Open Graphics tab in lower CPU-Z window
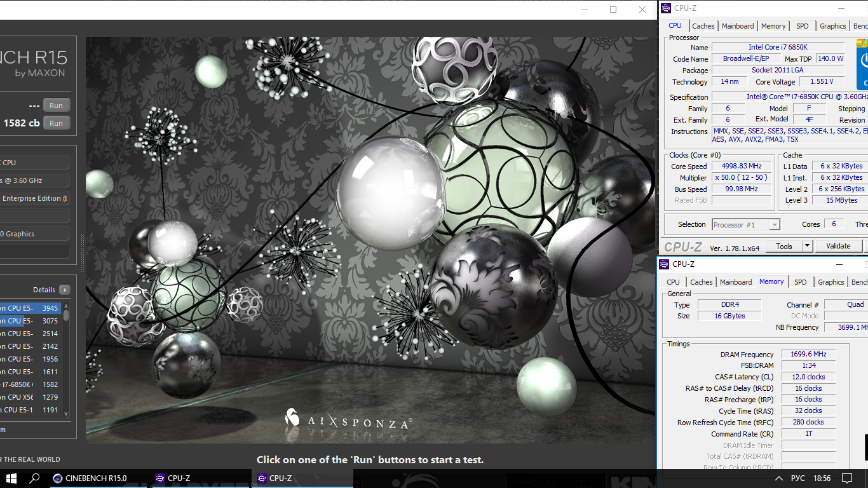 coord(831,282)
